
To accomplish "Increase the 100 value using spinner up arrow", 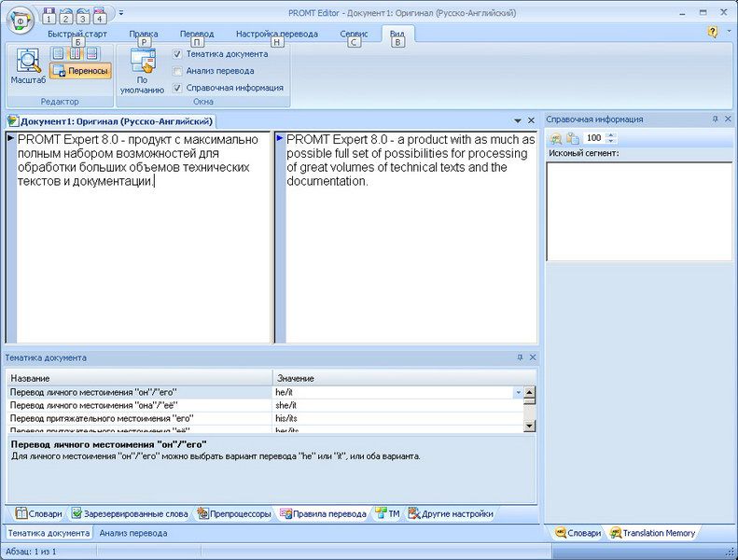I will click(x=610, y=134).
